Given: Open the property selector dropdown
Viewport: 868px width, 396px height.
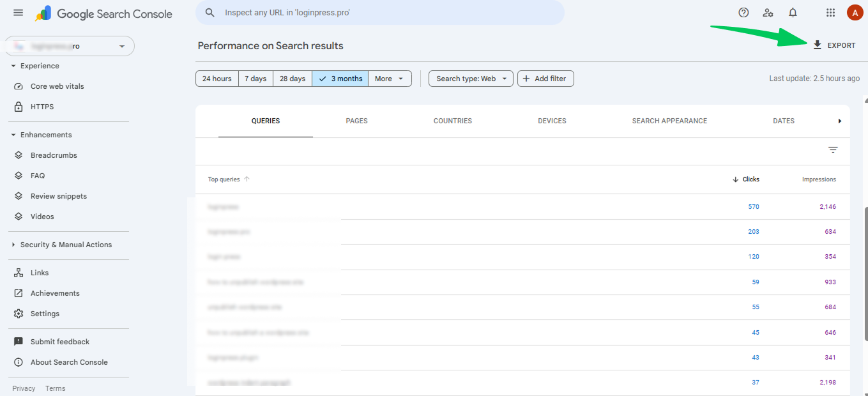Looking at the screenshot, I should [x=70, y=46].
